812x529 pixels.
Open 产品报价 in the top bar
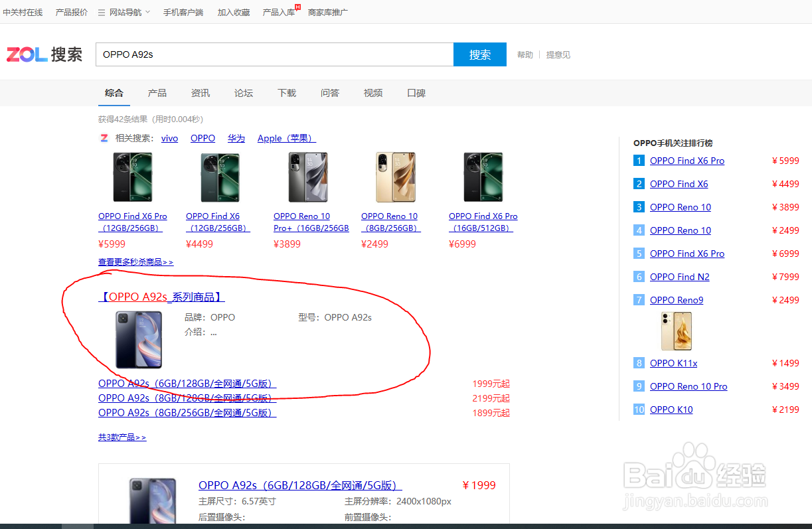tap(71, 13)
